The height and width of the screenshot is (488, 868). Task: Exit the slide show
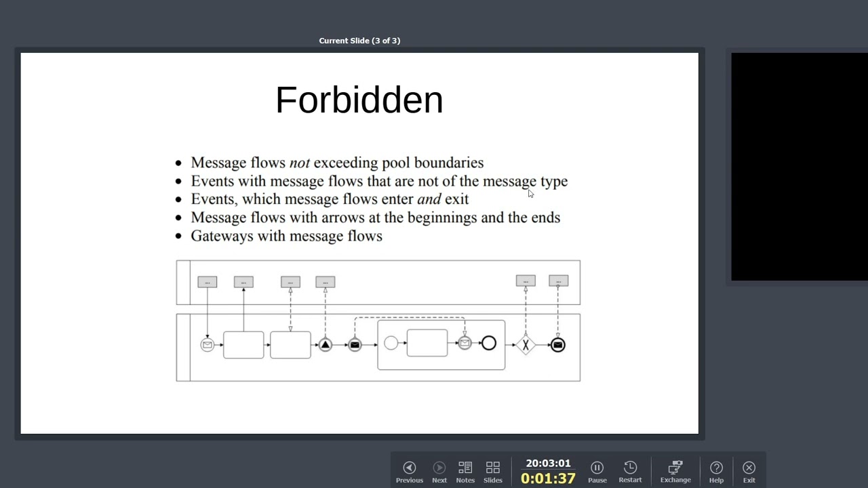point(749,472)
